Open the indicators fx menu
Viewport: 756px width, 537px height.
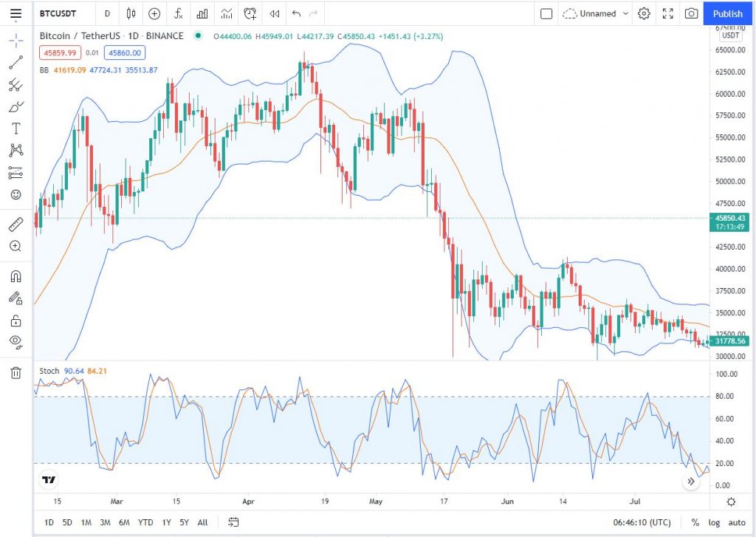(179, 13)
